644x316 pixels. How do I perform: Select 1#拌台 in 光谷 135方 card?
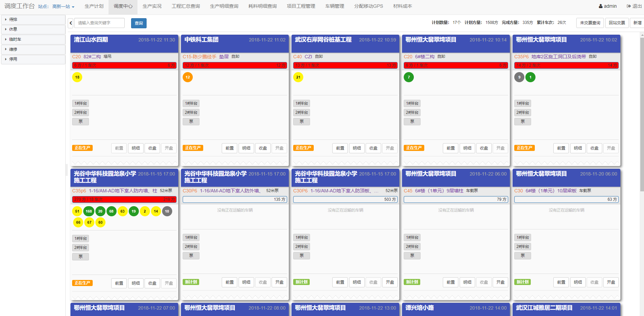coord(191,238)
